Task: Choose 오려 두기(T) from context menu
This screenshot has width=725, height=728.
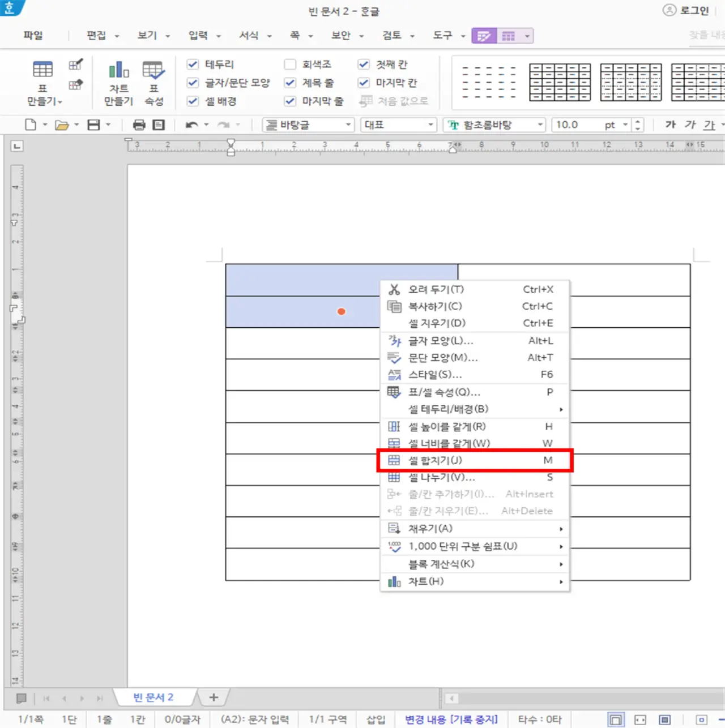Action: (x=475, y=289)
